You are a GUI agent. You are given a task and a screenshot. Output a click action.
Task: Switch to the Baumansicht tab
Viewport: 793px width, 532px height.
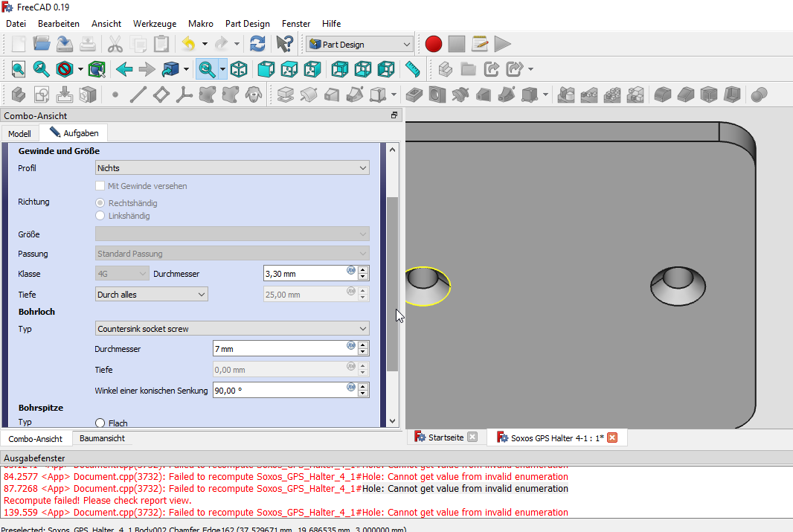click(x=102, y=439)
